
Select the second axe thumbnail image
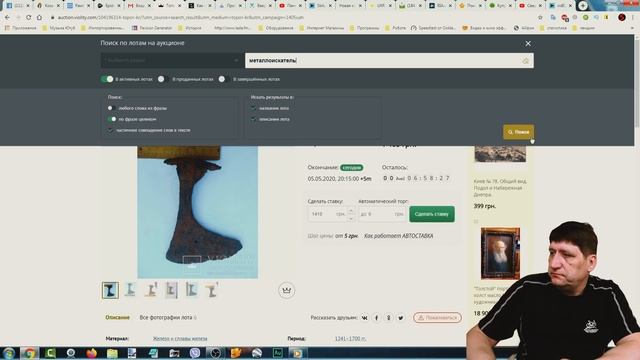pos(130,290)
